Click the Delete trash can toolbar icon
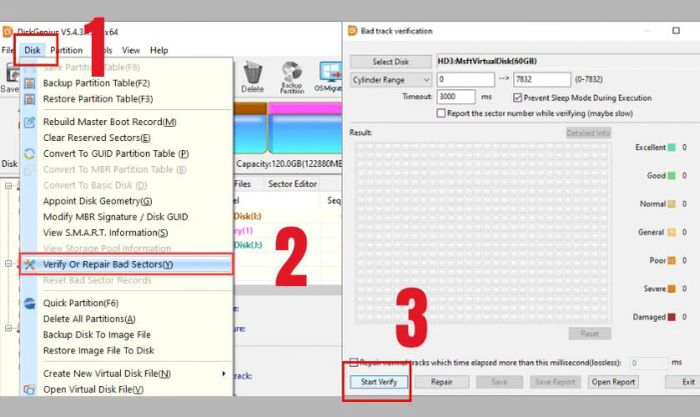This screenshot has height=417, width=700. [x=253, y=77]
